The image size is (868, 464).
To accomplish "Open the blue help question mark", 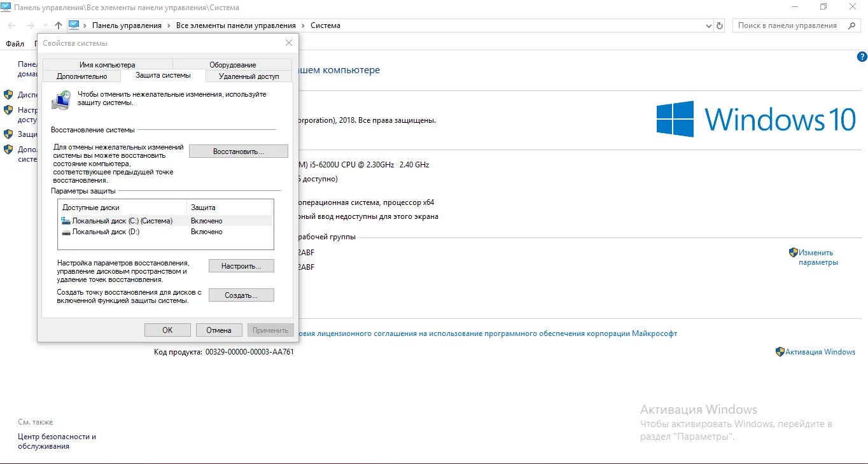I will [862, 57].
